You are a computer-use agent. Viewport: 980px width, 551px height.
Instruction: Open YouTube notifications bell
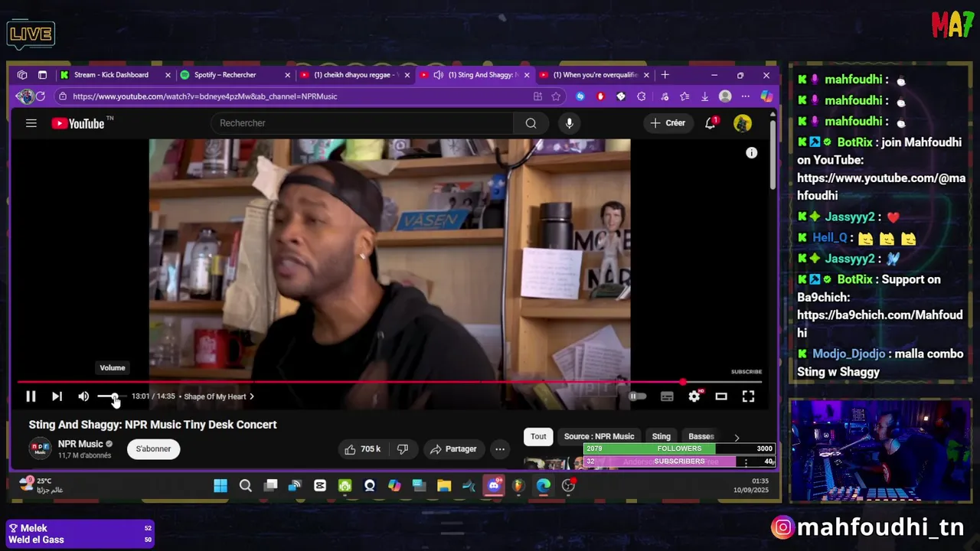(710, 123)
